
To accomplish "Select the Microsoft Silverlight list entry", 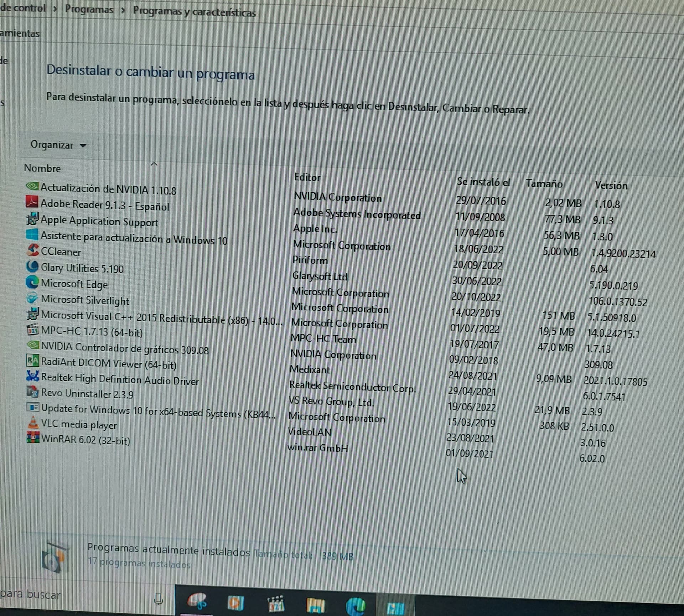I will point(85,300).
